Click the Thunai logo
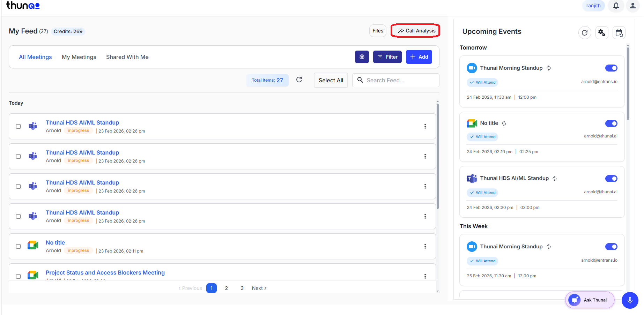 click(23, 5)
